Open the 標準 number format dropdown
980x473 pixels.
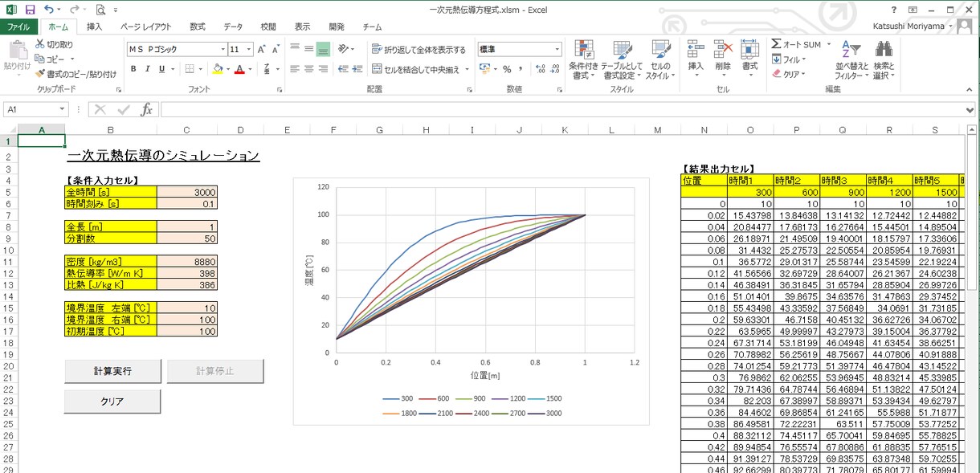(x=557, y=49)
